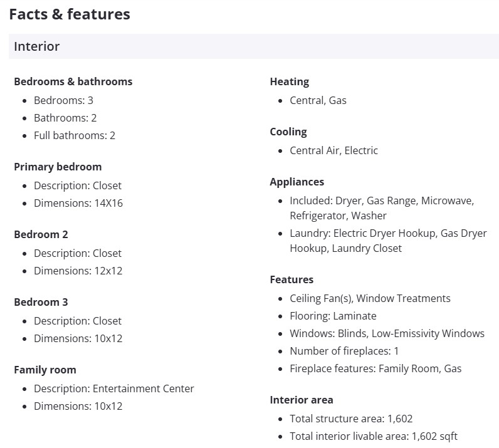Select 'Ceiling Fan(s), Window Treatments' entry
Image resolution: width=499 pixels, height=448 pixels.
[370, 298]
